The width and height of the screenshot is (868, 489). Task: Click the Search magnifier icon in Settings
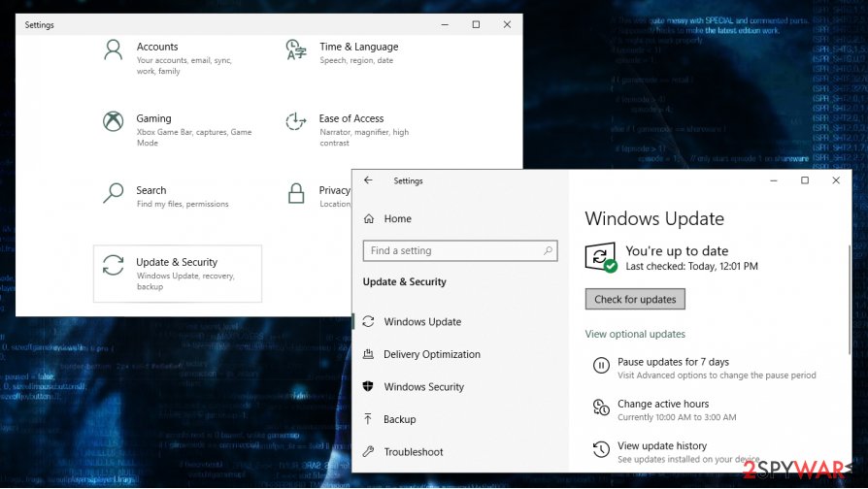pos(113,193)
